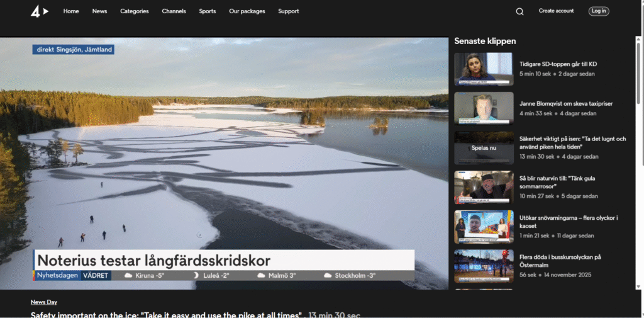Image resolution: width=644 pixels, height=318 pixels.
Task: Select Sports in the navigation bar
Action: 208,11
